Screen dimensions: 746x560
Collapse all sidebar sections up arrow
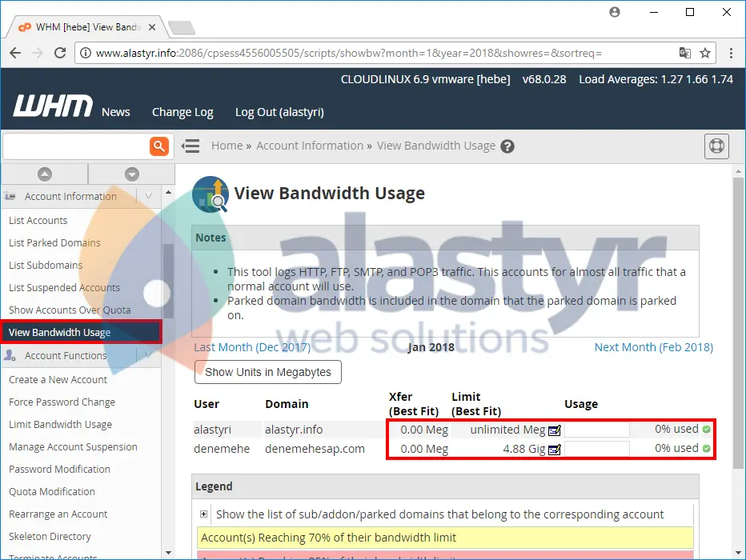[x=45, y=174]
